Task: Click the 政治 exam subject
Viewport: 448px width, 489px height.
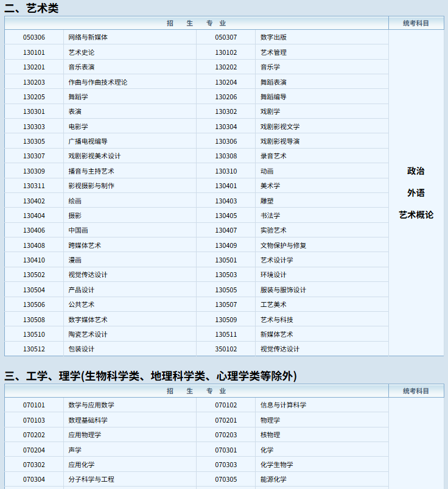Action: 416,171
